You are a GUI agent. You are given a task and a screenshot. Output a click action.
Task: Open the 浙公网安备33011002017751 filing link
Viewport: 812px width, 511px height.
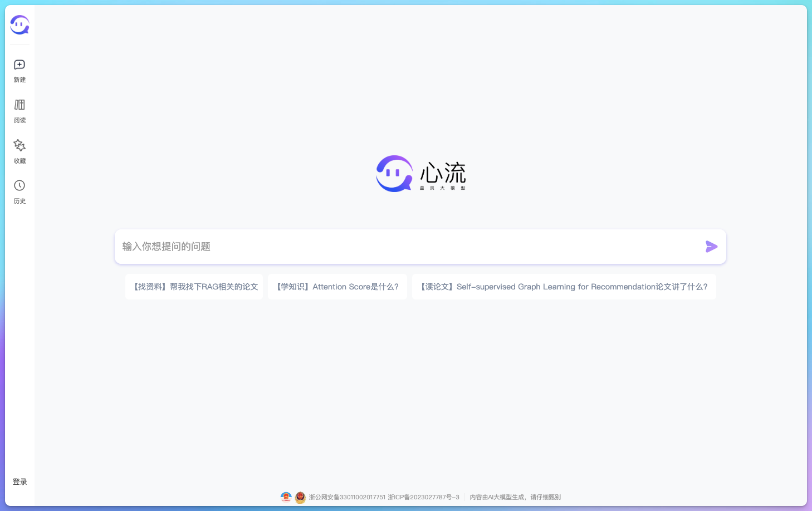point(348,497)
